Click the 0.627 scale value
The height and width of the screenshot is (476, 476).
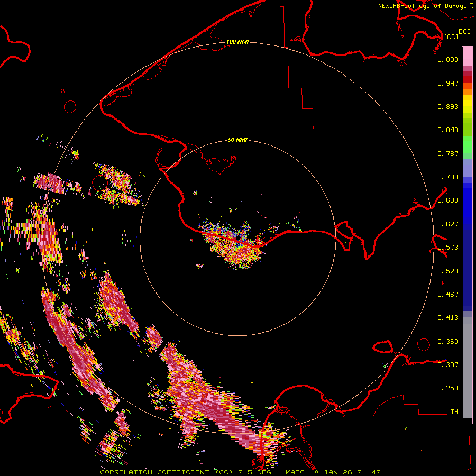448,224
